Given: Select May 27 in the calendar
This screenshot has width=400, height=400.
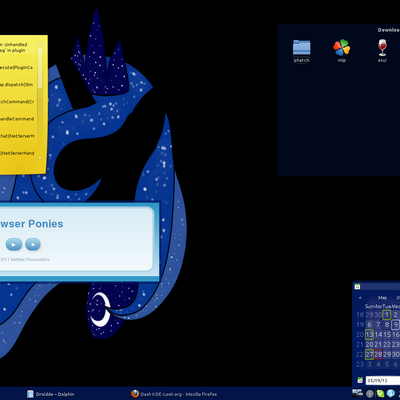Looking at the screenshot, I should click(369, 354).
